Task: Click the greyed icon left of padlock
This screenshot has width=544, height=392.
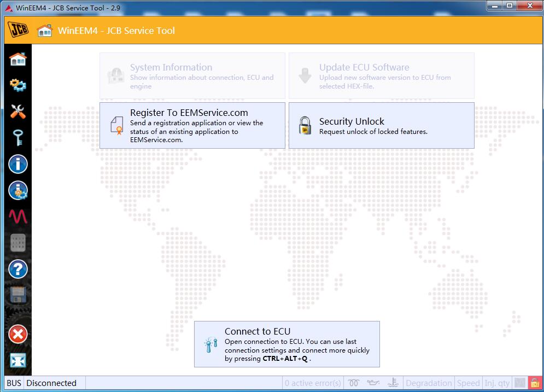Action: click(x=520, y=383)
